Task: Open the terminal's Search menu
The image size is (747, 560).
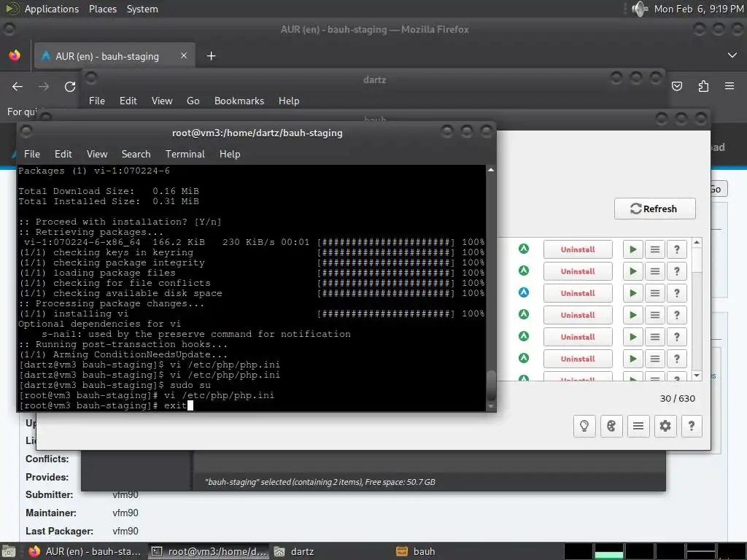Action: [136, 154]
